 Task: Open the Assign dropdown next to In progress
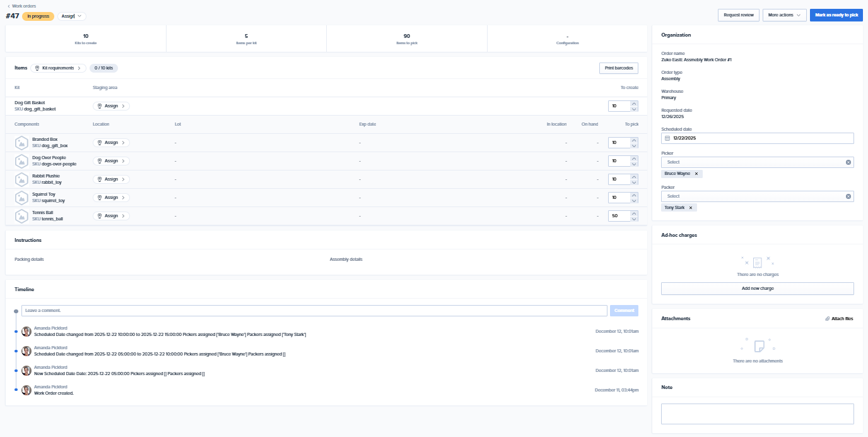72,16
